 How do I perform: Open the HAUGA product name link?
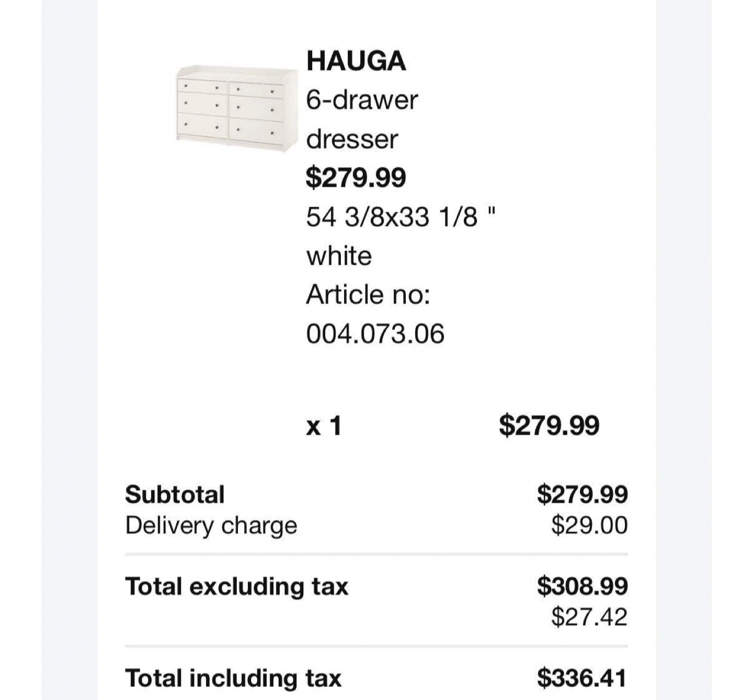[x=356, y=61]
